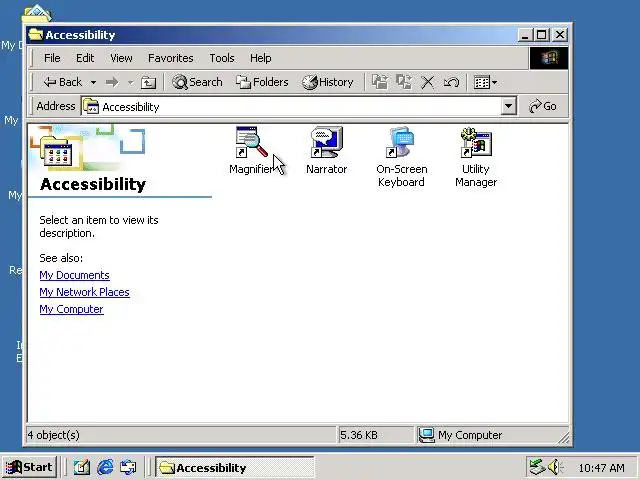640x480 pixels.
Task: Open the Search pane
Action: (x=197, y=82)
